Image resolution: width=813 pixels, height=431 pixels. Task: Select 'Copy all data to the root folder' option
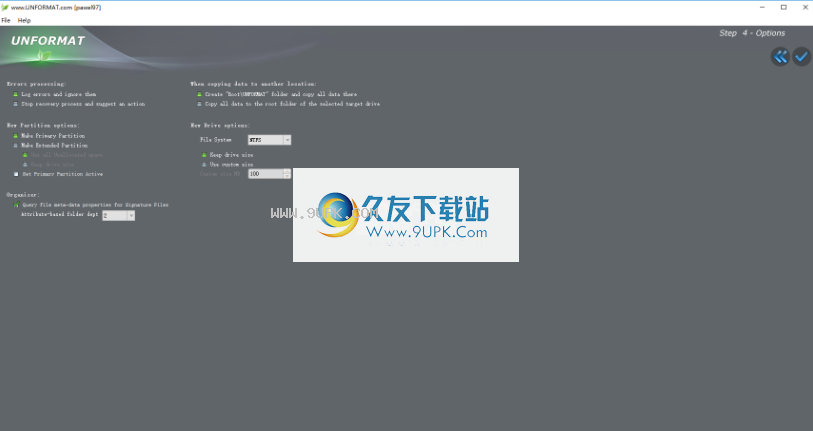click(x=288, y=104)
